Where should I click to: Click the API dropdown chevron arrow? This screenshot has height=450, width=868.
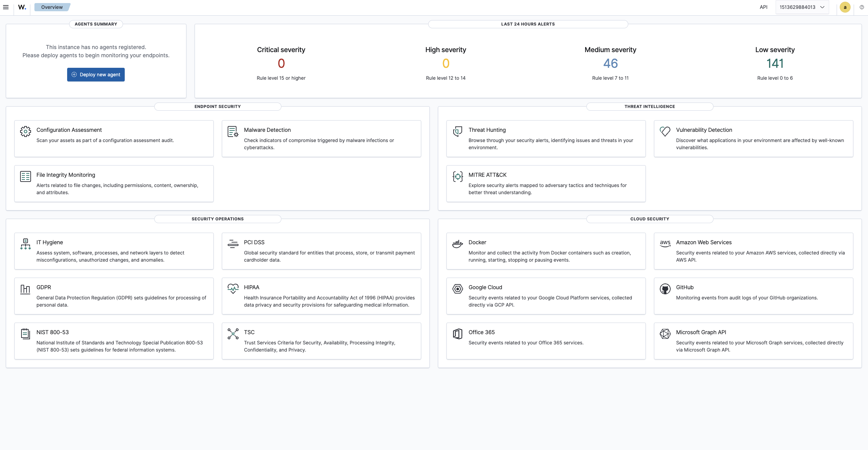[822, 7]
